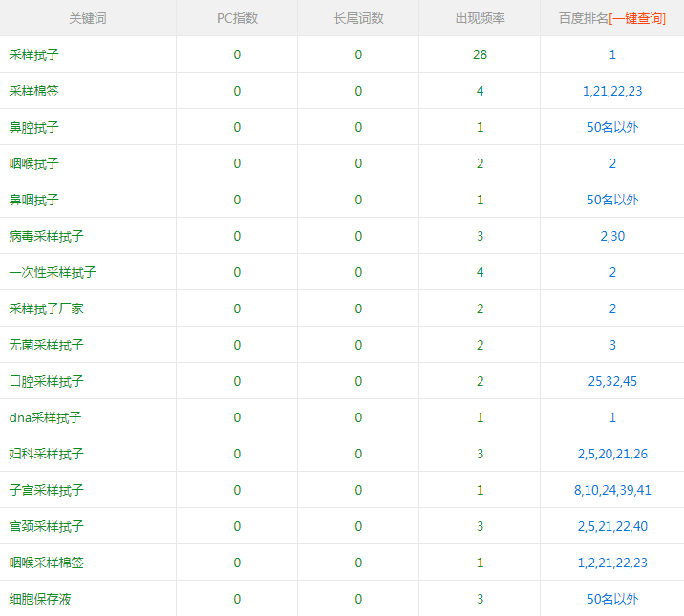Select the 无菌采样拭子 keyword
This screenshot has width=684, height=616.
(47, 345)
